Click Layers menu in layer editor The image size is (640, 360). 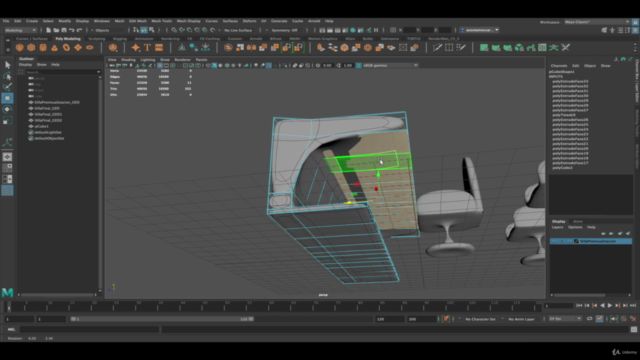558,227
